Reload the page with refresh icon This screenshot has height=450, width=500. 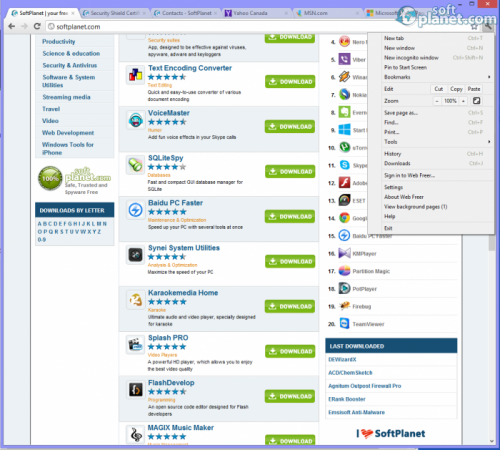click(x=37, y=26)
